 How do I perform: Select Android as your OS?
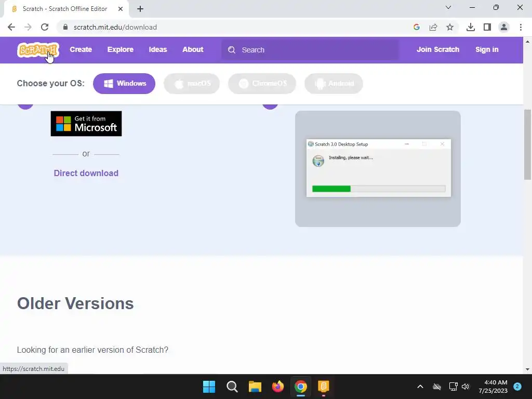click(x=334, y=84)
